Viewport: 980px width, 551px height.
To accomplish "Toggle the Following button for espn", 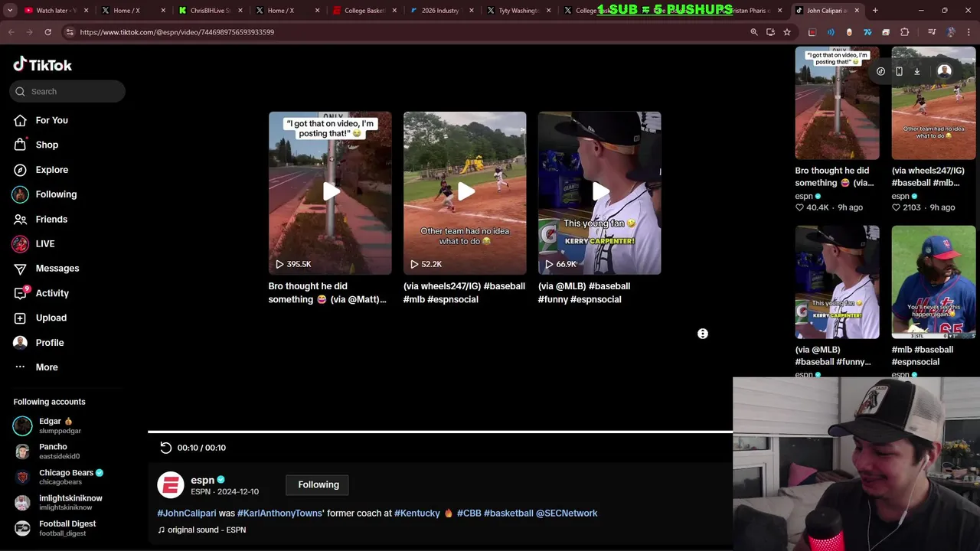I will point(318,484).
